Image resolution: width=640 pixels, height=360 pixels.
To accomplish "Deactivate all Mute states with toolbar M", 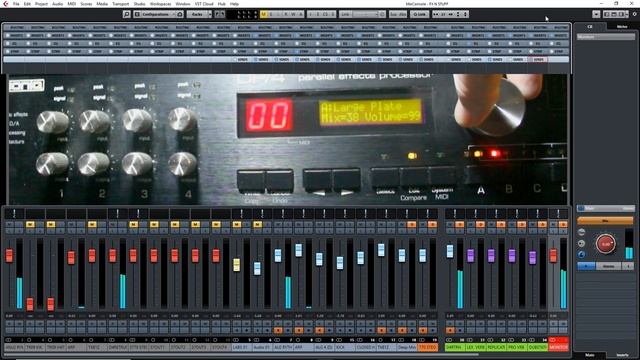I will click(x=264, y=14).
